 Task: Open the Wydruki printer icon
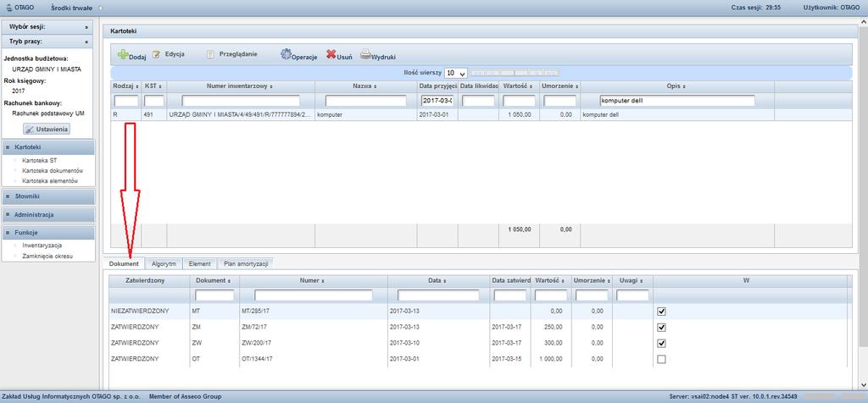click(365, 55)
